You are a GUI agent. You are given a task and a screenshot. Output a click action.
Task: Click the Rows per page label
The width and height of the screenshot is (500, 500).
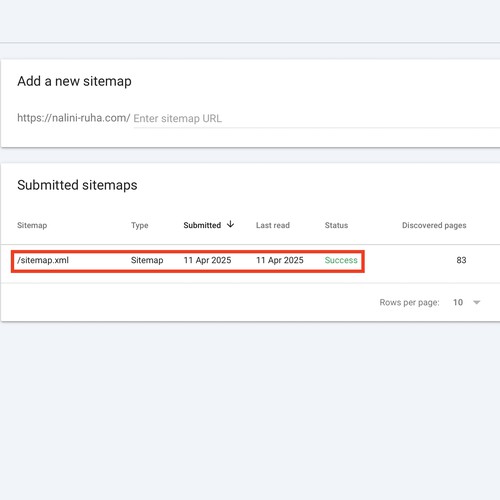pyautogui.click(x=409, y=302)
